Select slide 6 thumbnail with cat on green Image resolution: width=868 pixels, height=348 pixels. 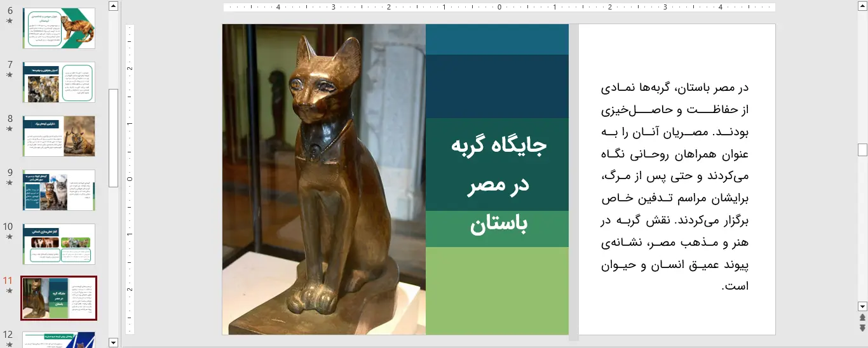58,29
